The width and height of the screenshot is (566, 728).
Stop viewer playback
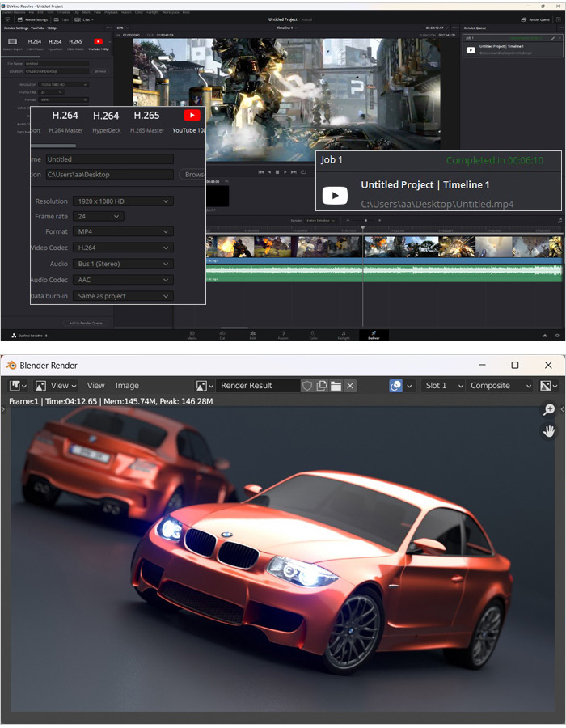coord(277,171)
